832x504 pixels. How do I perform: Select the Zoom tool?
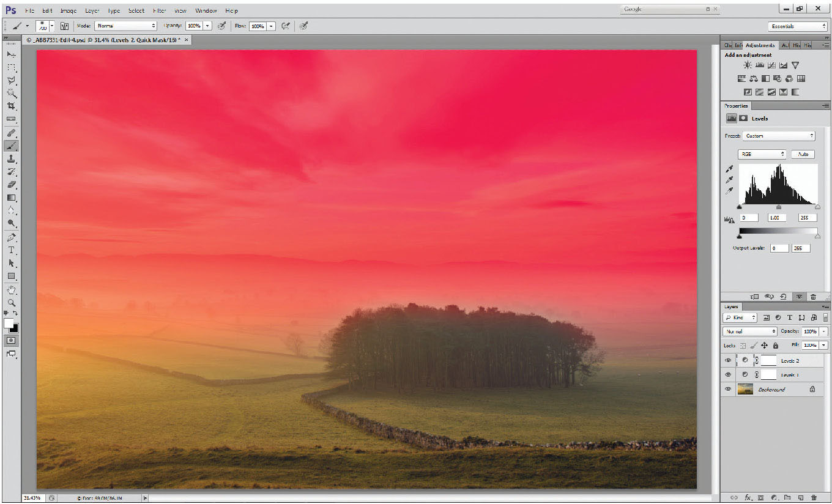coord(12,302)
